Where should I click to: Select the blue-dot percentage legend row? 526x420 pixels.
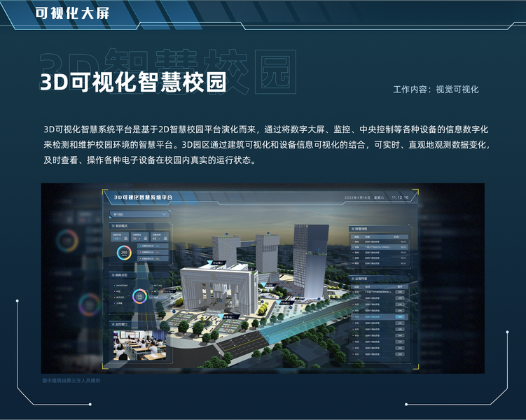tap(153, 246)
